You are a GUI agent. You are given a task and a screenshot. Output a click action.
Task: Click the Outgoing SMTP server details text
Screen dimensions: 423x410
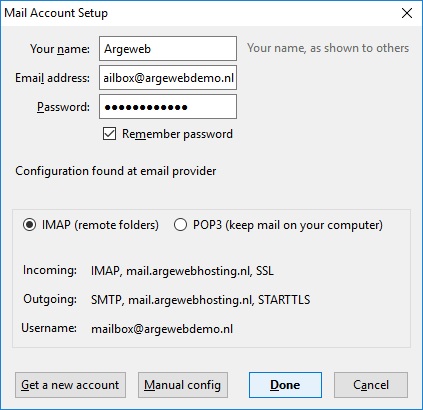tap(200, 300)
